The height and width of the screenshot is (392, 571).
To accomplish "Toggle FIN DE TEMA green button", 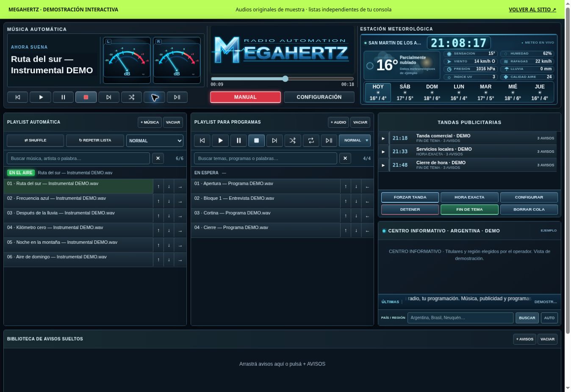I will 469,210.
